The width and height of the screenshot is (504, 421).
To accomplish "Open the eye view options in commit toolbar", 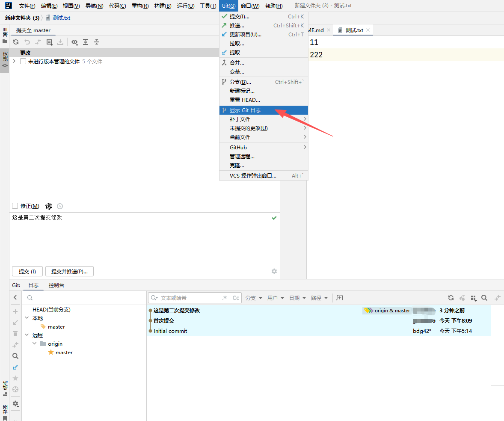I will pos(74,42).
